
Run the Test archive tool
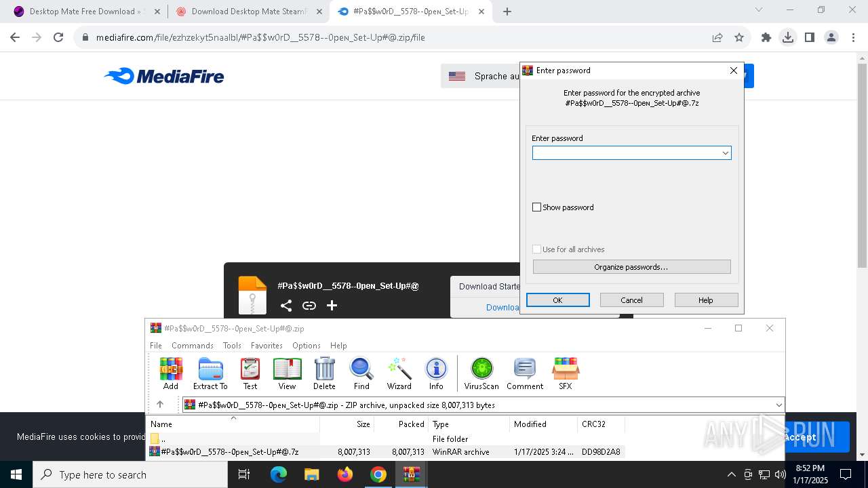click(x=250, y=373)
